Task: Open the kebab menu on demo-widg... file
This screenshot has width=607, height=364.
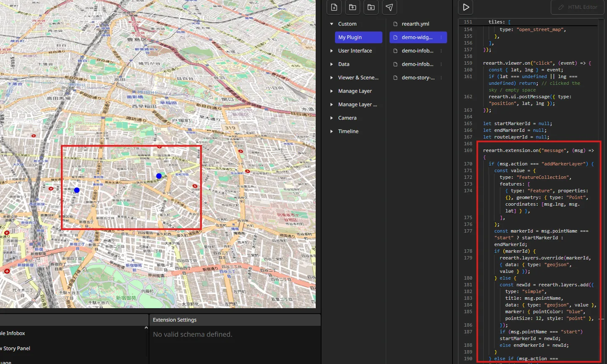Action: [441, 37]
